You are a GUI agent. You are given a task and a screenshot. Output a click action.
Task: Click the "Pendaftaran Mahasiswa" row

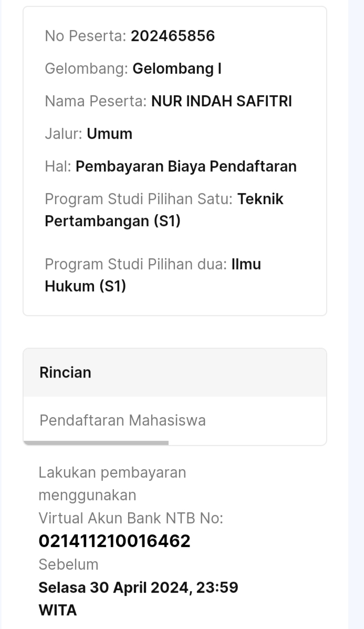click(x=122, y=420)
